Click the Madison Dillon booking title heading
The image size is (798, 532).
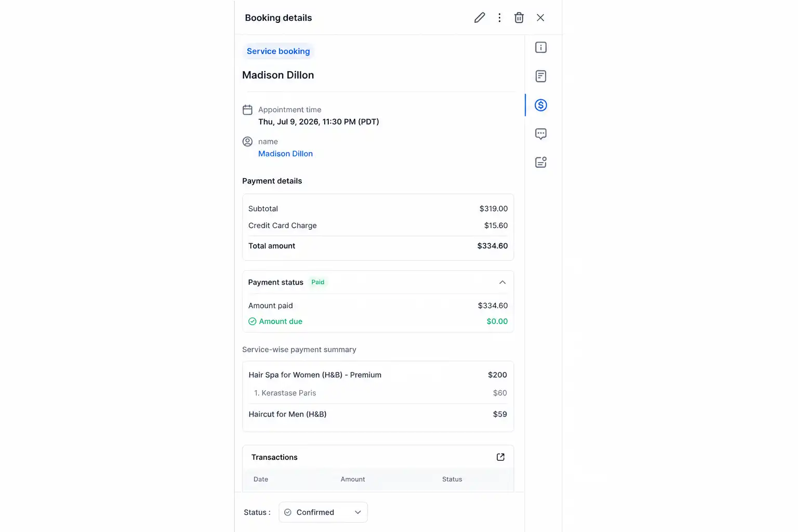pos(278,75)
